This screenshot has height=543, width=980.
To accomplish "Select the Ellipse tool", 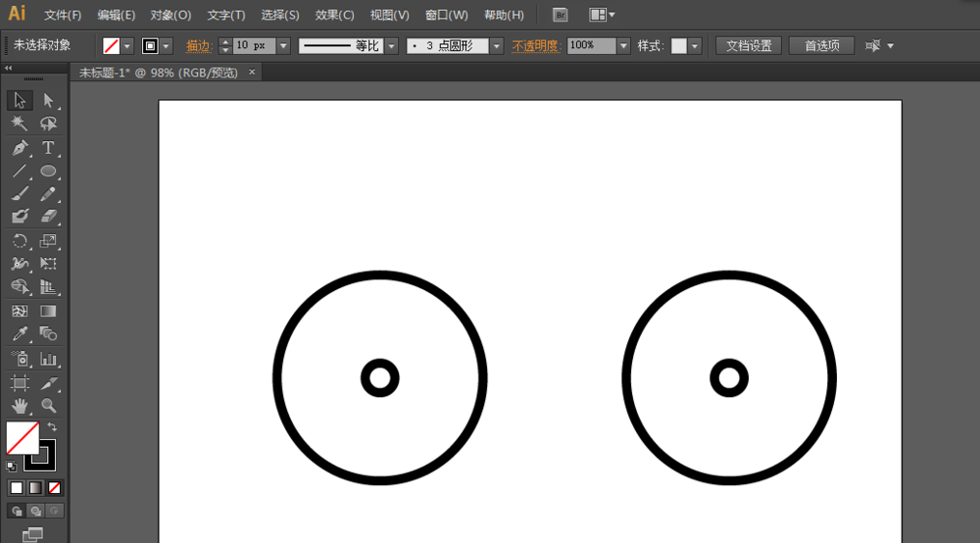I will [x=48, y=172].
